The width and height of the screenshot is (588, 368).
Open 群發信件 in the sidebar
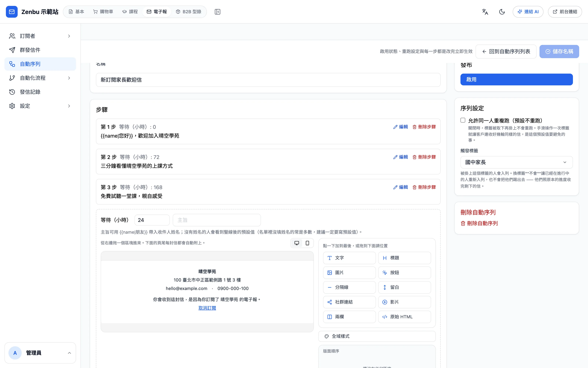pyautogui.click(x=40, y=50)
